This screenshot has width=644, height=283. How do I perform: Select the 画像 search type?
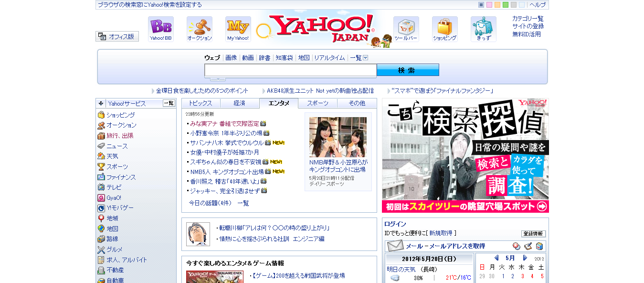[x=231, y=58]
